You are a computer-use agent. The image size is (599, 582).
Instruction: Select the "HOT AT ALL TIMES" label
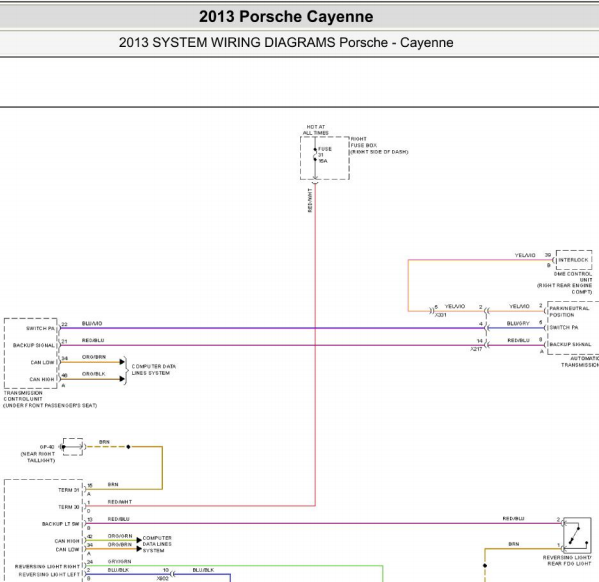316,130
